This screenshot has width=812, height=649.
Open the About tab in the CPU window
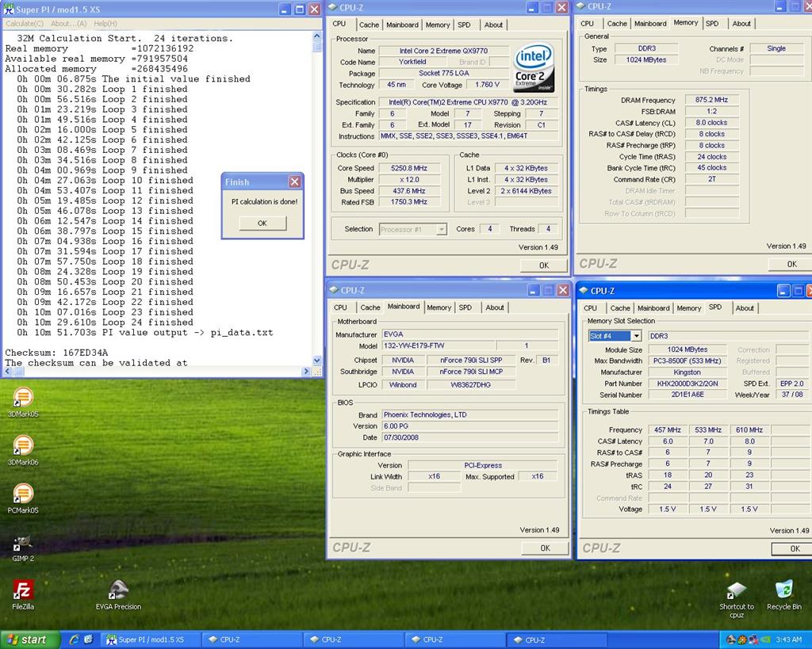point(493,25)
